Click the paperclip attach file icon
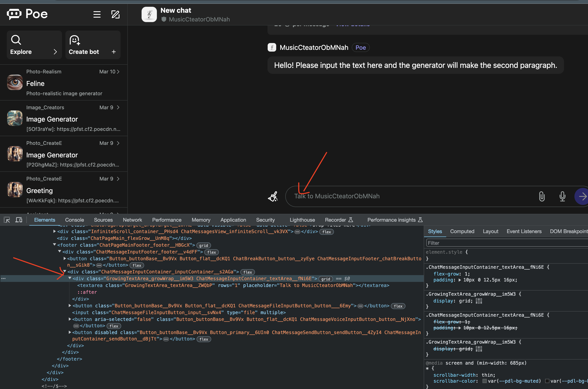 point(542,196)
